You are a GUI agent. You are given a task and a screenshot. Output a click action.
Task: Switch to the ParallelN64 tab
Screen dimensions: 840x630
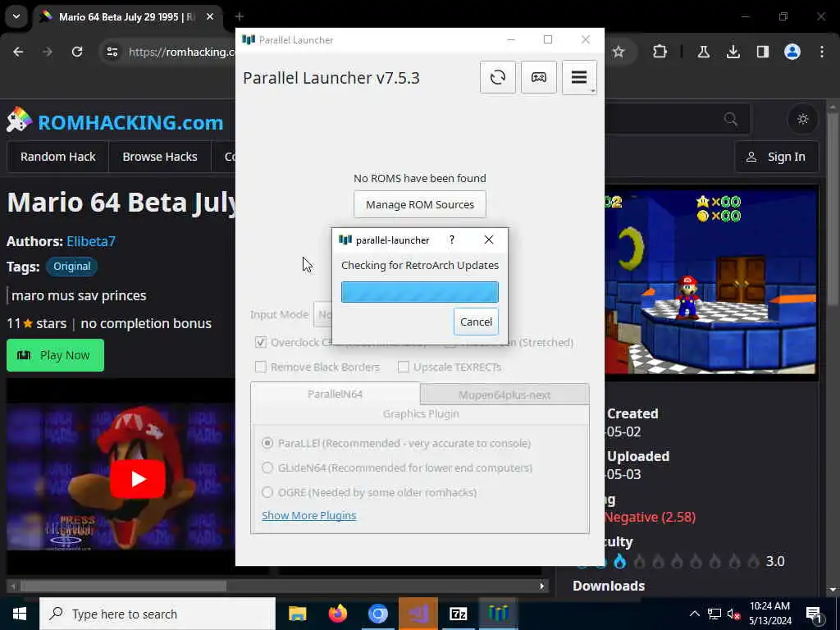coord(335,394)
